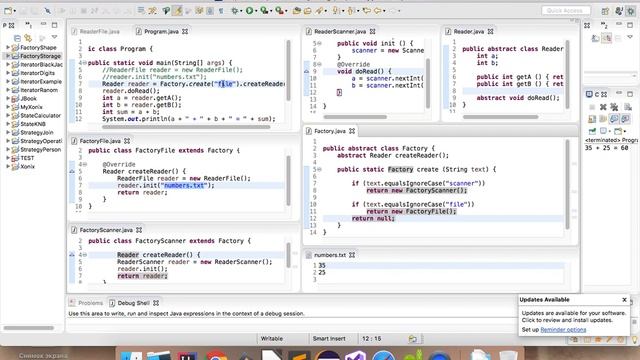640x360 pixels.
Task: Expand the FactoryStorage project
Action: 8,56
